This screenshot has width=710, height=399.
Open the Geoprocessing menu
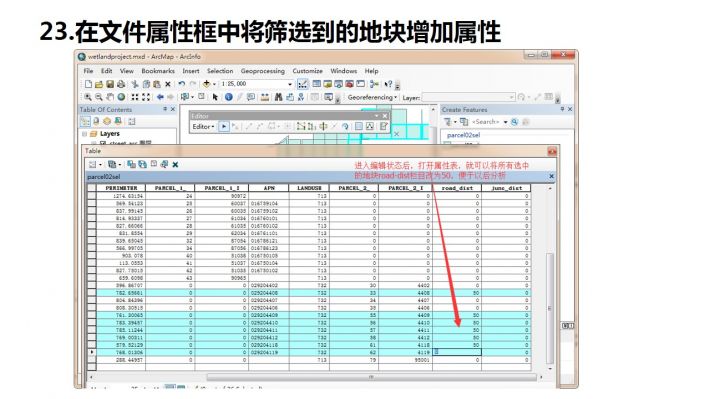(x=263, y=71)
